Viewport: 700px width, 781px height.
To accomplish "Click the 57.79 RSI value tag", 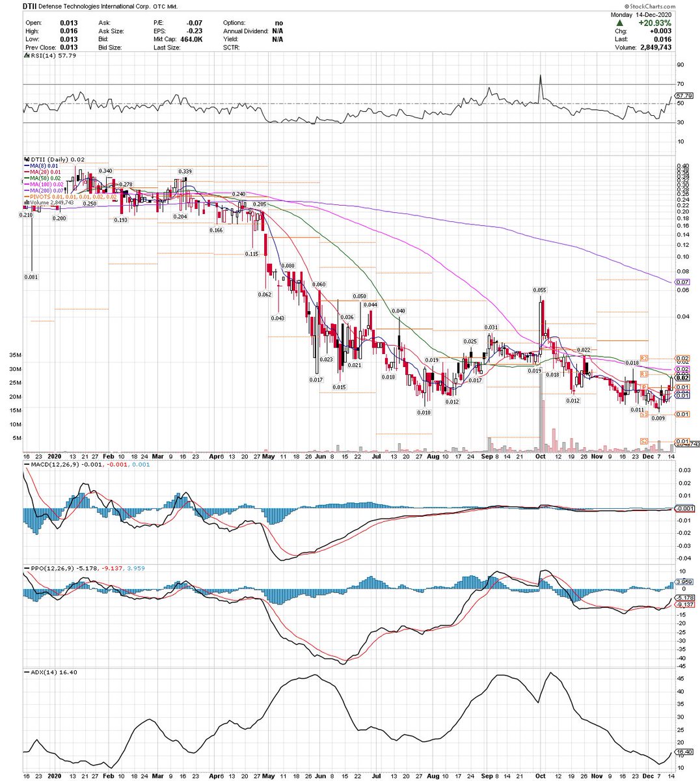I will 684,96.
